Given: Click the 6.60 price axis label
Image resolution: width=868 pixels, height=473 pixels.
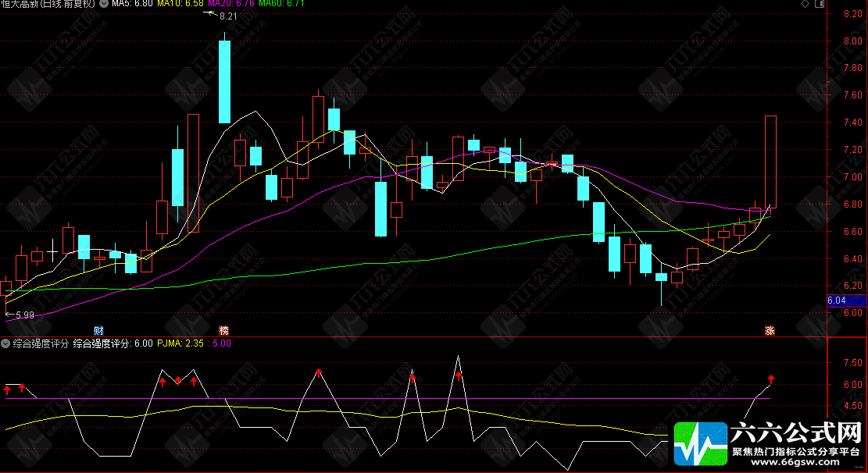Looking at the screenshot, I should 852,231.
